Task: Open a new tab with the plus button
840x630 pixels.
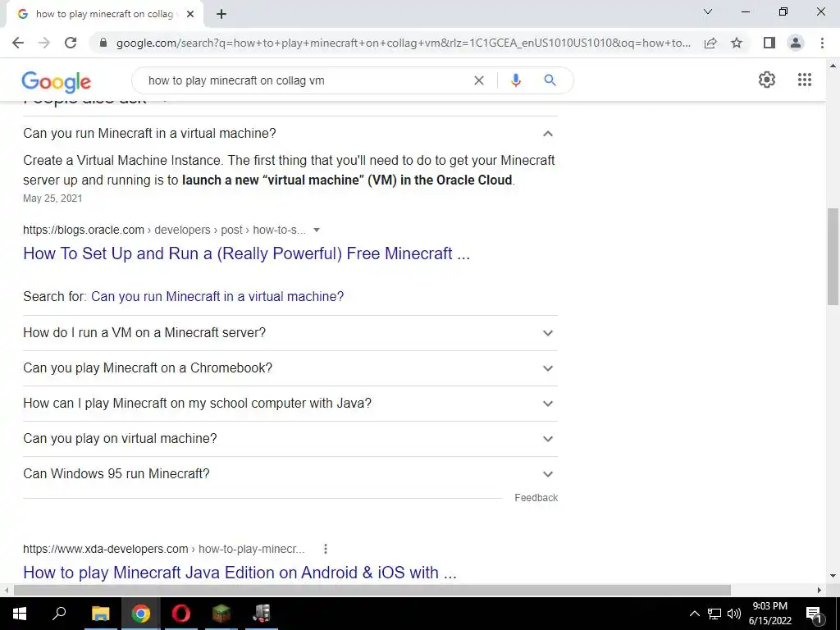Action: pos(221,14)
